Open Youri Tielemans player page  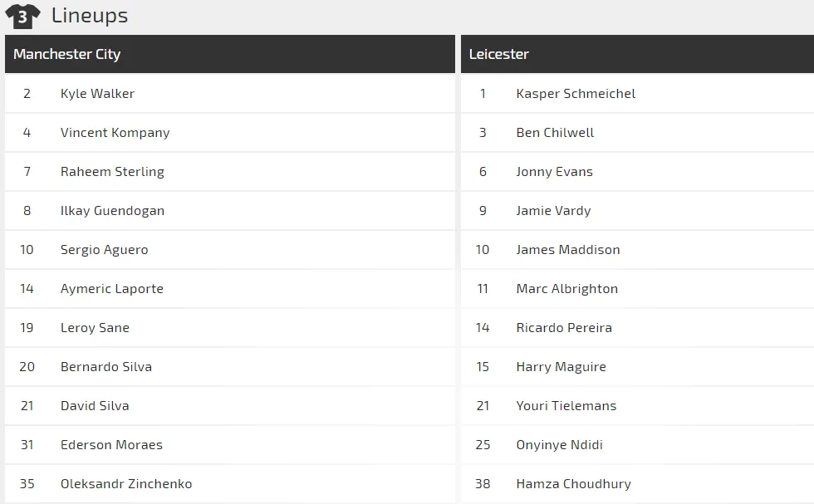pyautogui.click(x=566, y=406)
